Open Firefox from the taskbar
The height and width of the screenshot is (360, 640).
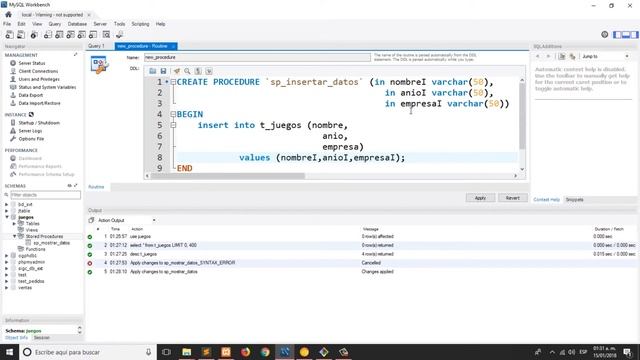[245, 352]
